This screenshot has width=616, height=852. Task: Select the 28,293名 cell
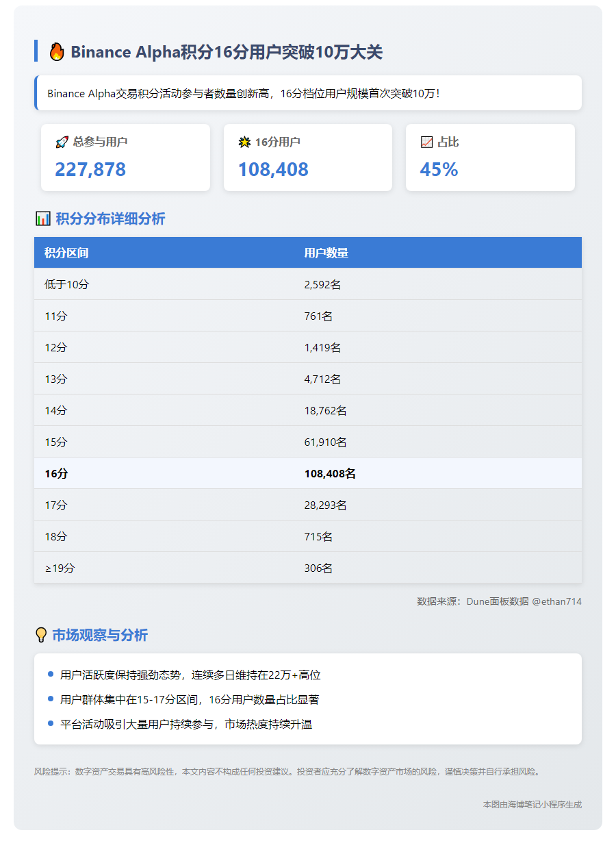(x=326, y=505)
